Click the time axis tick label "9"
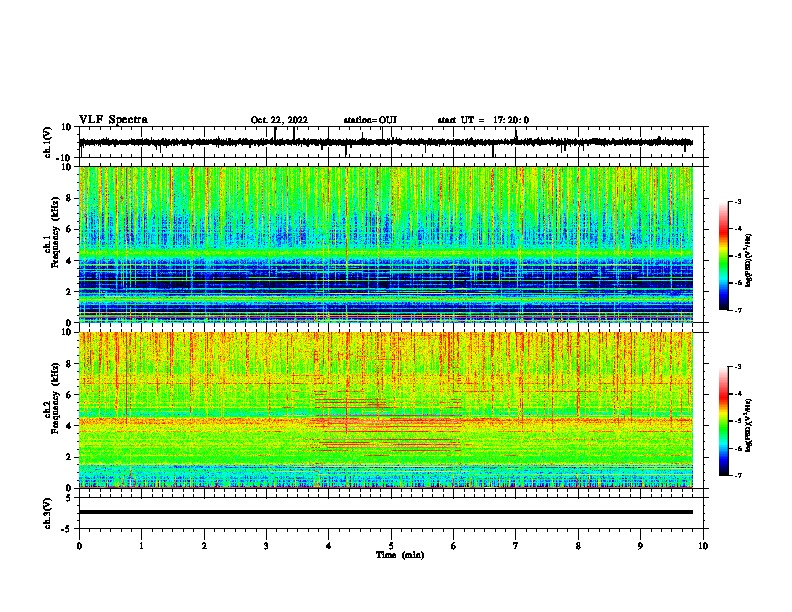This screenshot has height=612, width=792. [x=640, y=546]
